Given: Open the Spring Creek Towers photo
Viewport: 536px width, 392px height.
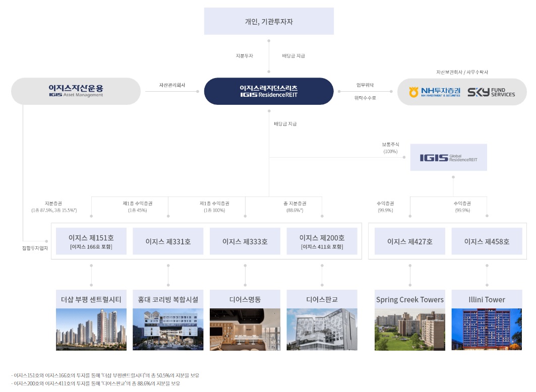Looking at the screenshot, I should pos(410,330).
